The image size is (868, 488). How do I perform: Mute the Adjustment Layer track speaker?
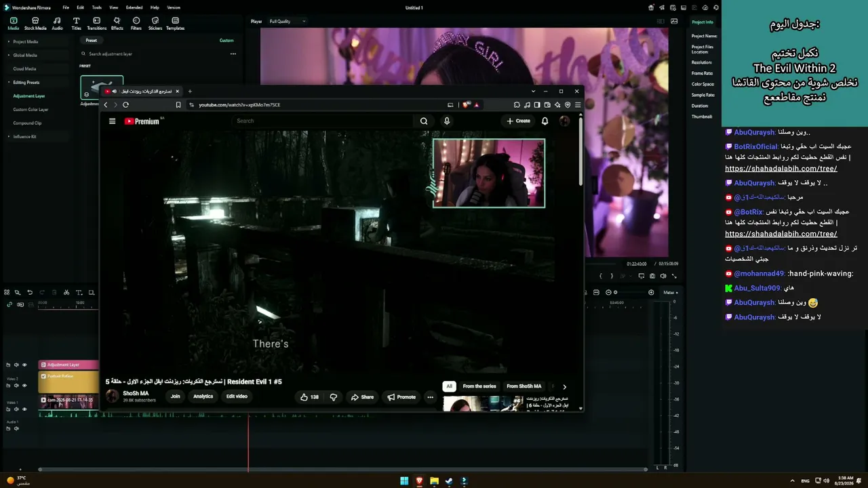pyautogui.click(x=17, y=365)
